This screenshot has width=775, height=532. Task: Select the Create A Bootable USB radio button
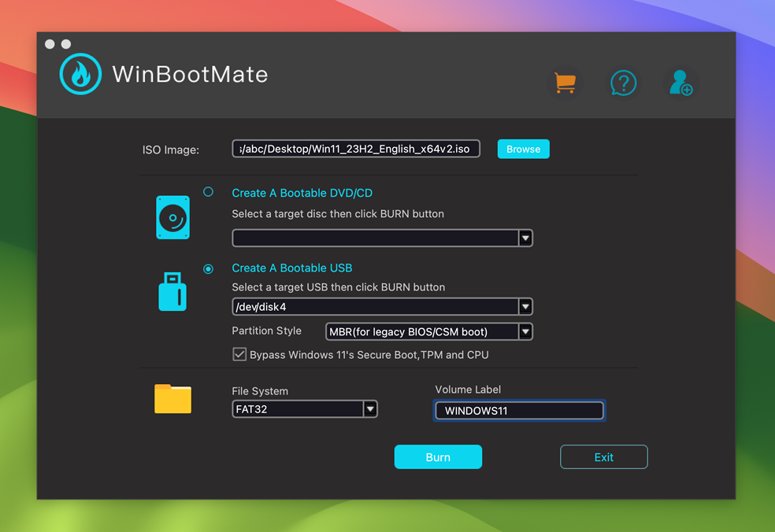[208, 268]
